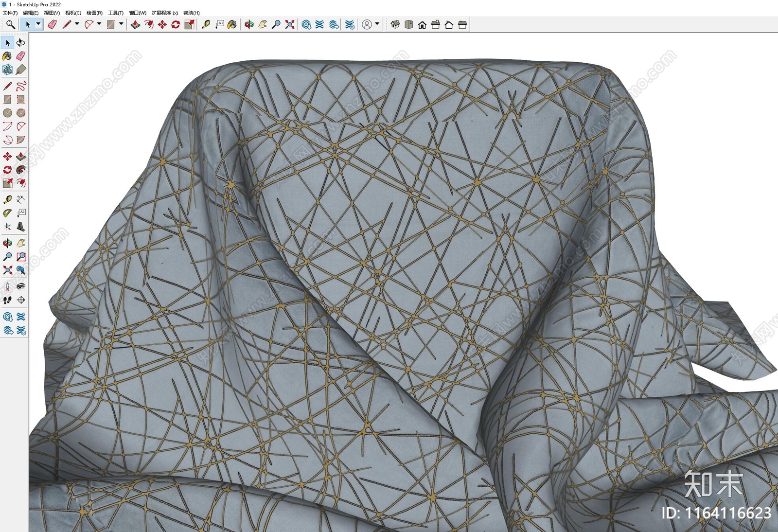Viewport: 778px width, 532px height.
Task: Select the Pie arc tool
Action: click(x=21, y=140)
